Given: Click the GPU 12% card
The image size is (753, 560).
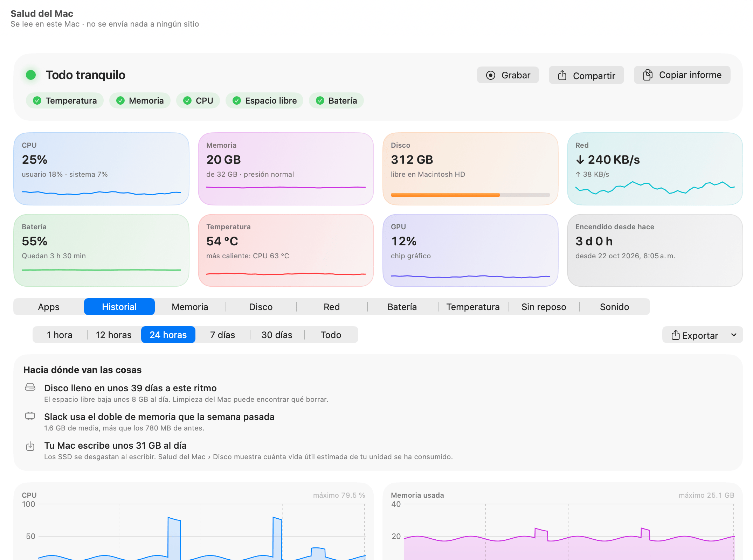Looking at the screenshot, I should pyautogui.click(x=470, y=250).
